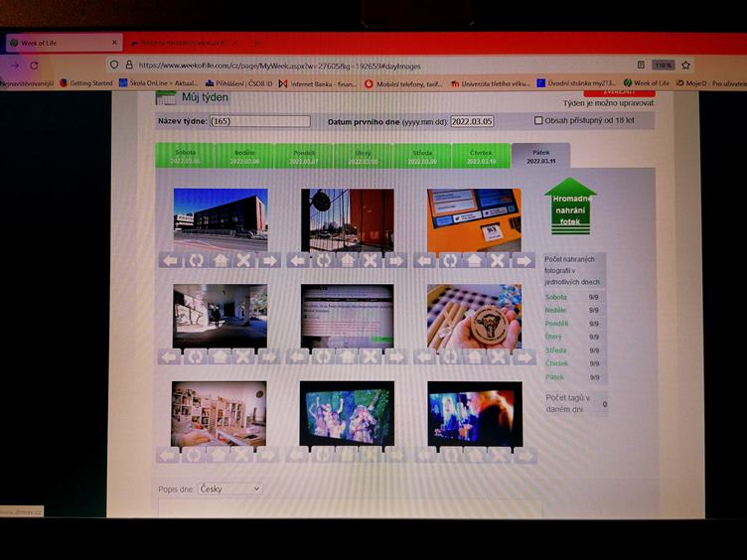Move the building photo right
Viewport: 747px width, 560px height.
[268, 260]
